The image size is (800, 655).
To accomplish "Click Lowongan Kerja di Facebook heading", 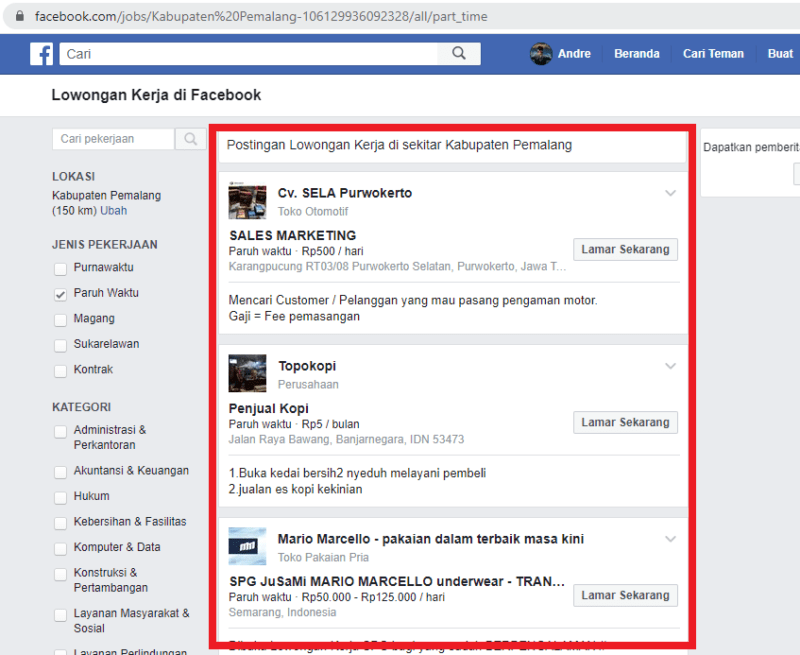I will 156,95.
